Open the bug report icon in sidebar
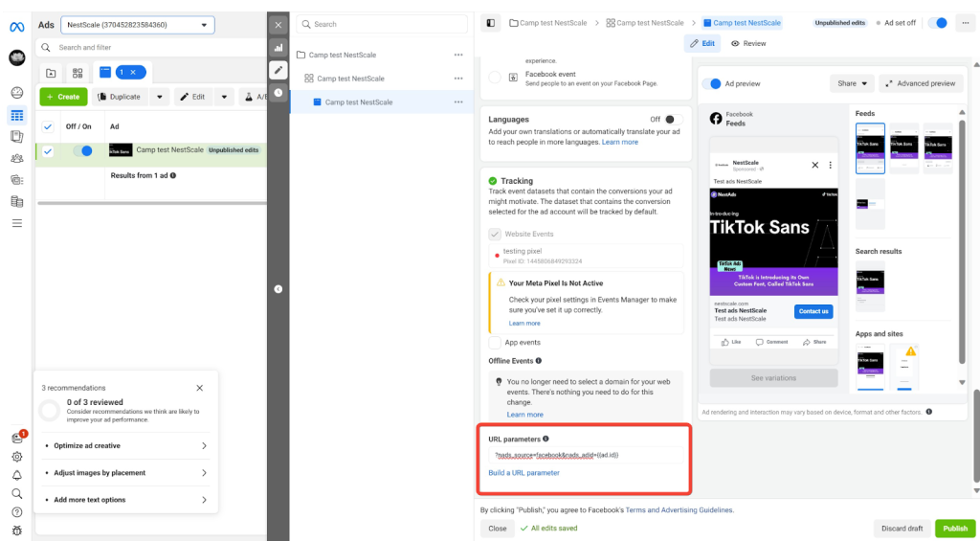The width and height of the screenshot is (980, 541). click(x=17, y=530)
